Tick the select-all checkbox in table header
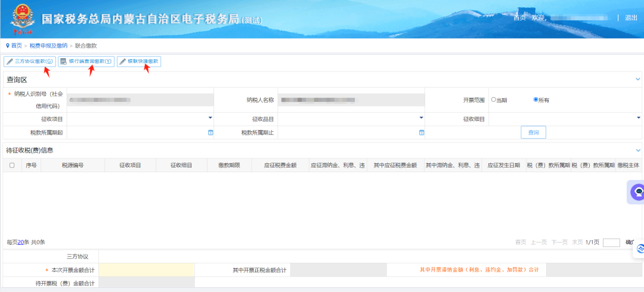The image size is (644, 292). pyautogui.click(x=12, y=166)
